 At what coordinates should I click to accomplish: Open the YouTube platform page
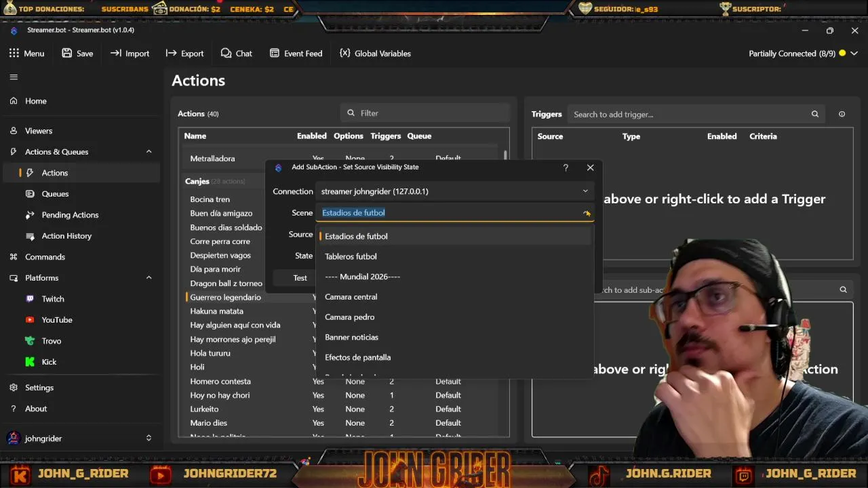pos(80,320)
